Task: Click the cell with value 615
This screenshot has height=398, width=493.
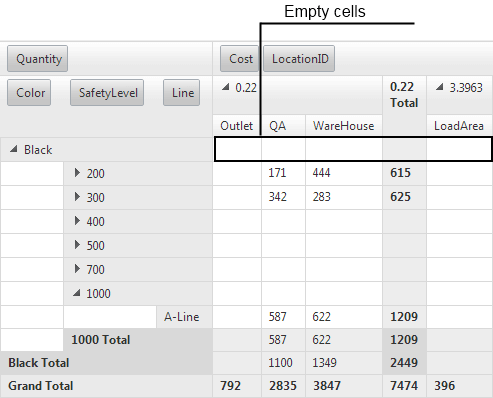Action: [x=404, y=173]
